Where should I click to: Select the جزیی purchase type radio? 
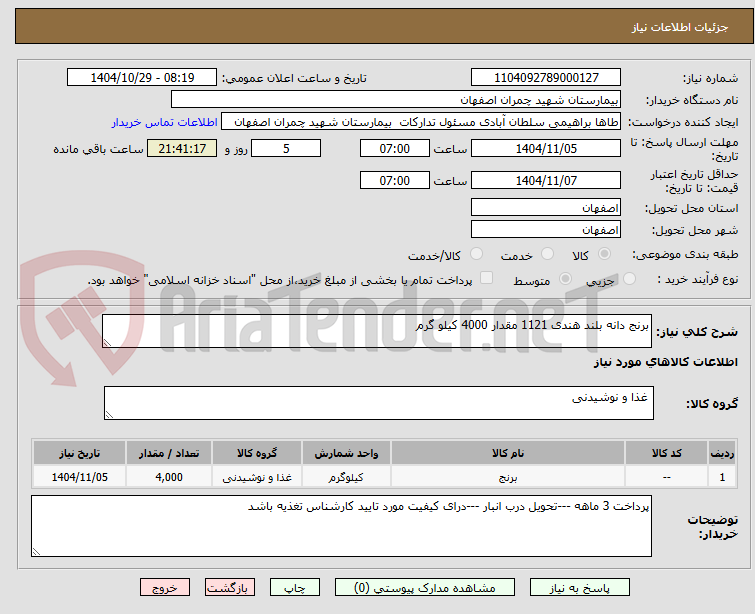[x=629, y=278]
